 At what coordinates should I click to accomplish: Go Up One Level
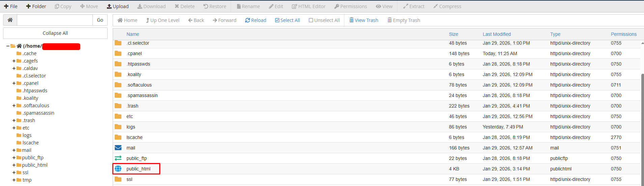(162, 20)
